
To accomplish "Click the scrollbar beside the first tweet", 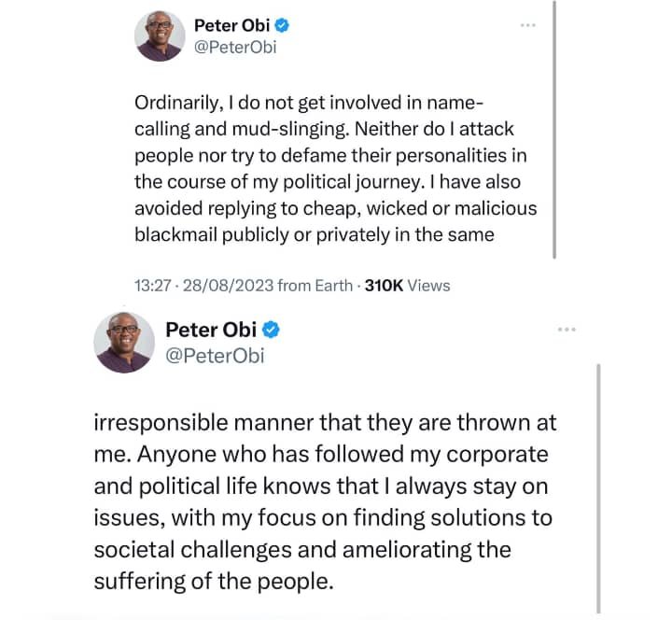I will click(x=554, y=131).
